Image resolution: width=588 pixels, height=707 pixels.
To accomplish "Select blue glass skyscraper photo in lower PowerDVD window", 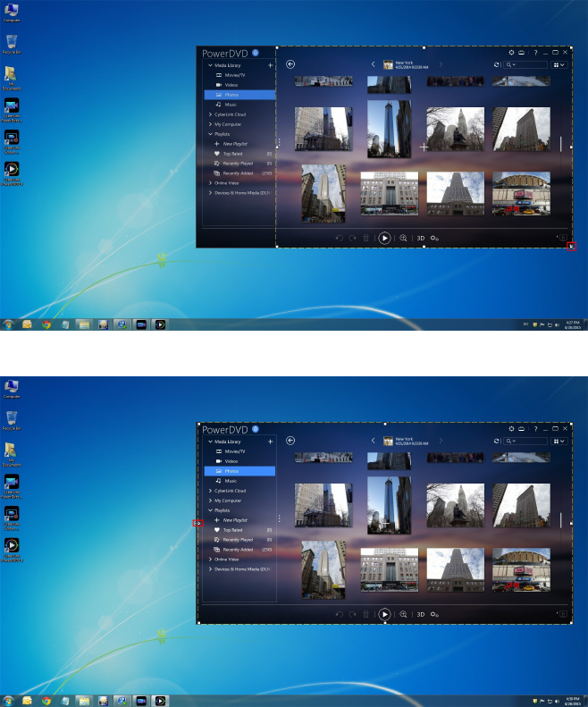I will pyautogui.click(x=389, y=506).
